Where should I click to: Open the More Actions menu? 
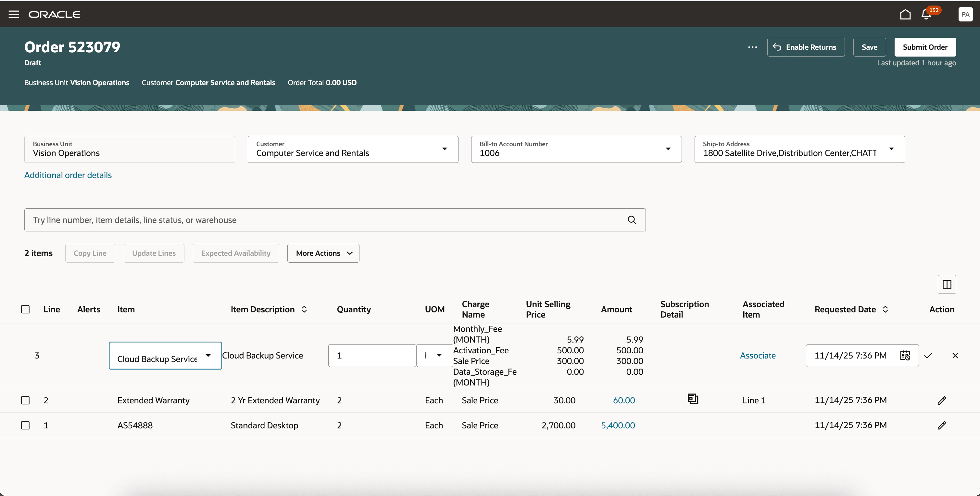pyautogui.click(x=323, y=253)
